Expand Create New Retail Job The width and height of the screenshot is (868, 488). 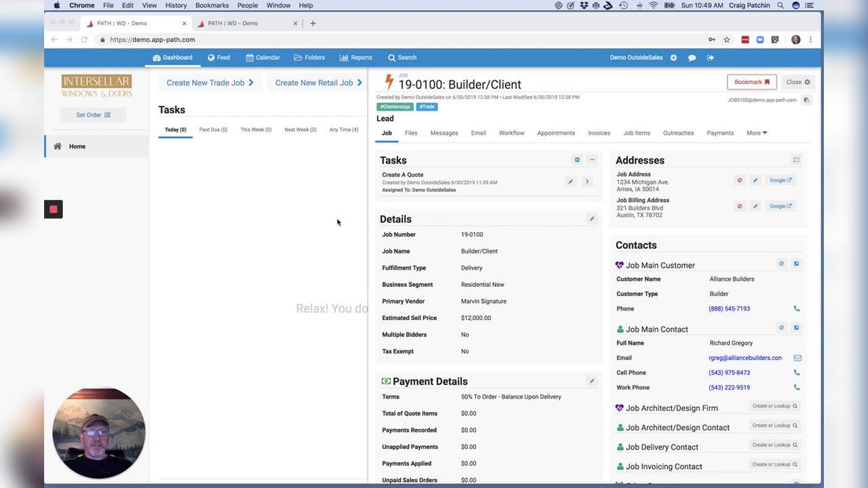click(318, 83)
